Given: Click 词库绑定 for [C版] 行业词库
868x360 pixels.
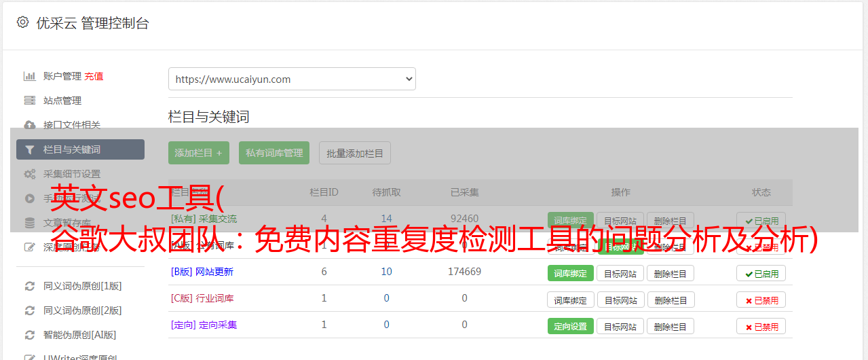Looking at the screenshot, I should tap(571, 300).
